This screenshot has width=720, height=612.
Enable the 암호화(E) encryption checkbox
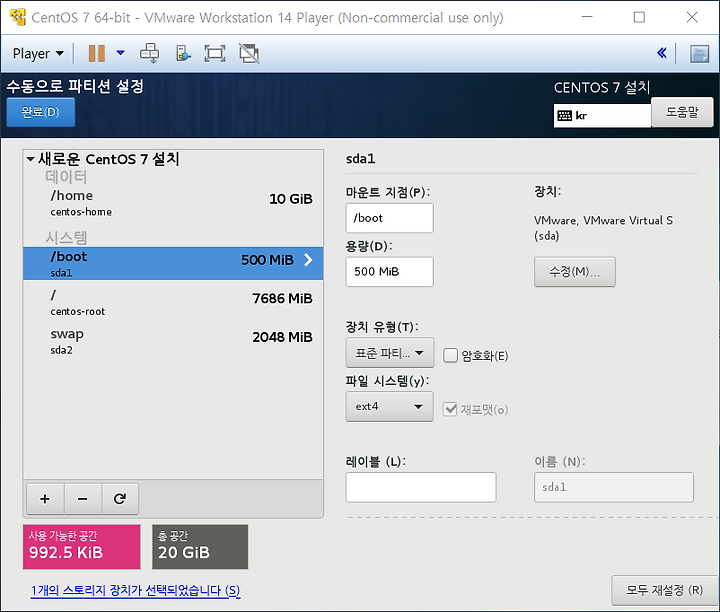450,355
